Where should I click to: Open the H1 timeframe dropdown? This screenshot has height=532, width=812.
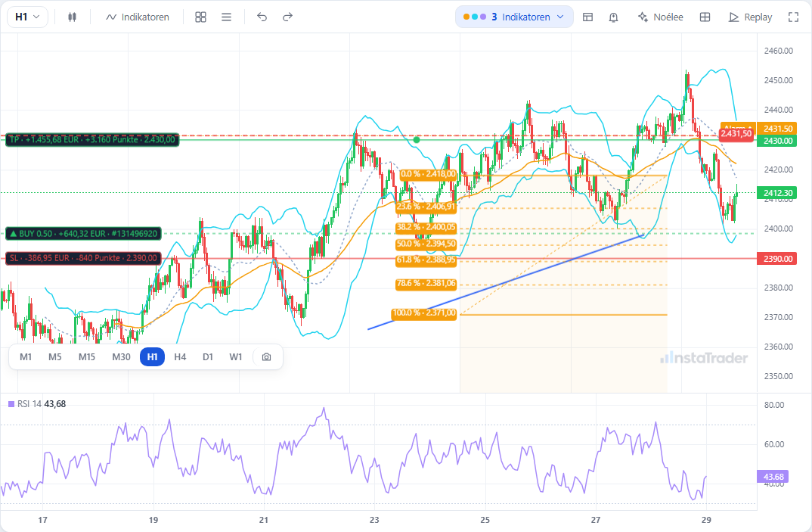(x=27, y=17)
